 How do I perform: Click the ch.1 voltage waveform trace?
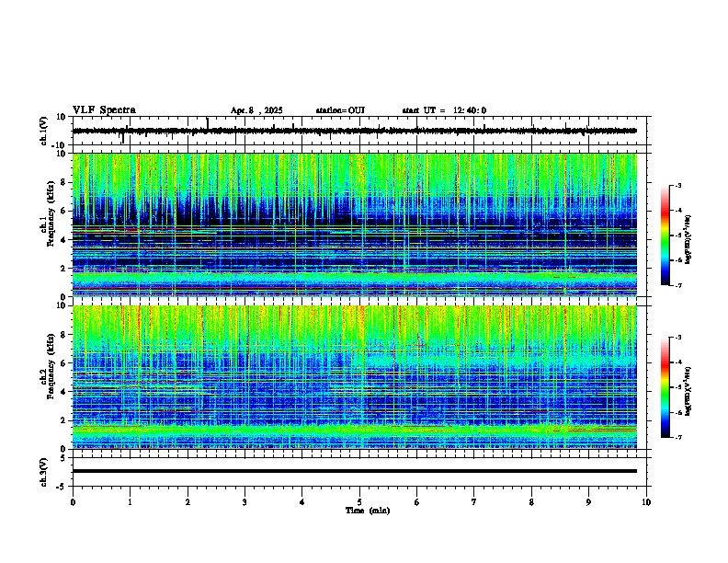[x=355, y=131]
